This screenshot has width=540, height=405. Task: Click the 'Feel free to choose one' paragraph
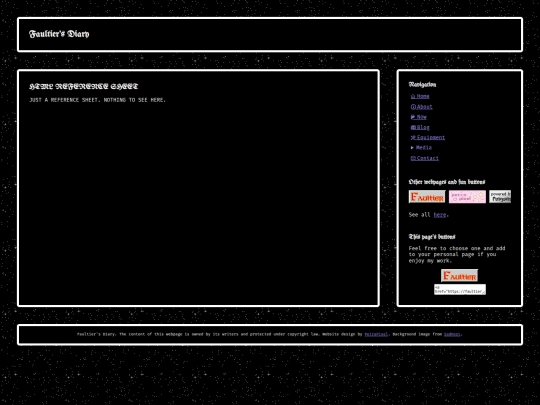(x=457, y=255)
